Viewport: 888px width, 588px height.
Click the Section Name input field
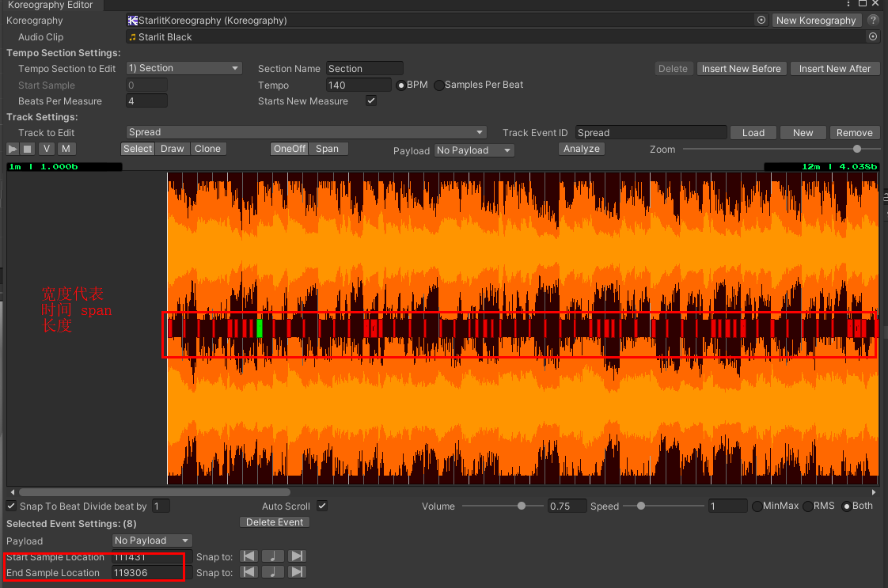click(365, 69)
